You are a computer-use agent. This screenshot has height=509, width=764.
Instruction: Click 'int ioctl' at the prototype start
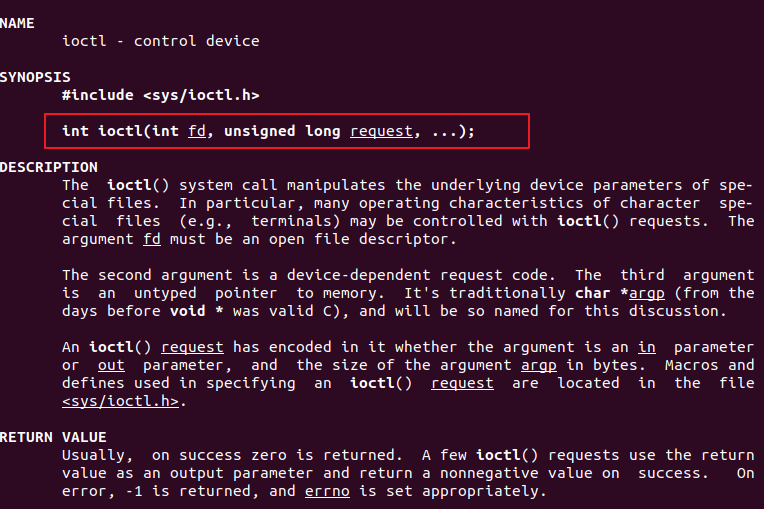click(x=98, y=131)
